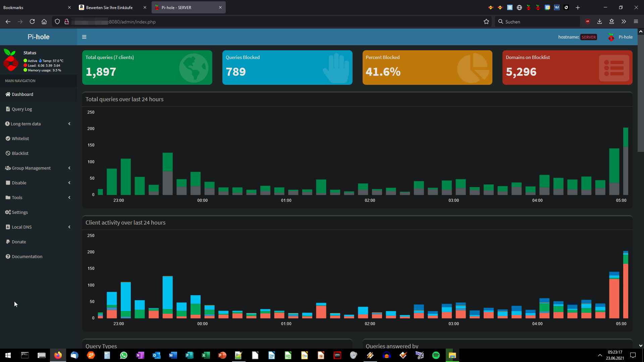644x362 pixels.
Task: Open the Local DNS submenu arrow
Action: [69, 227]
